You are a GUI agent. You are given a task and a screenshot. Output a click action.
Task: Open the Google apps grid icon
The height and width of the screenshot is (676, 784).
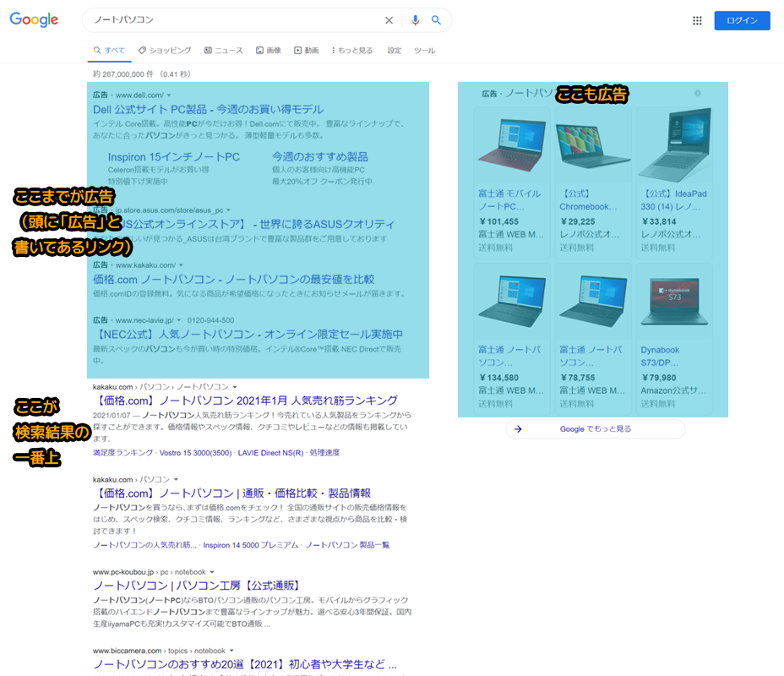pyautogui.click(x=697, y=20)
